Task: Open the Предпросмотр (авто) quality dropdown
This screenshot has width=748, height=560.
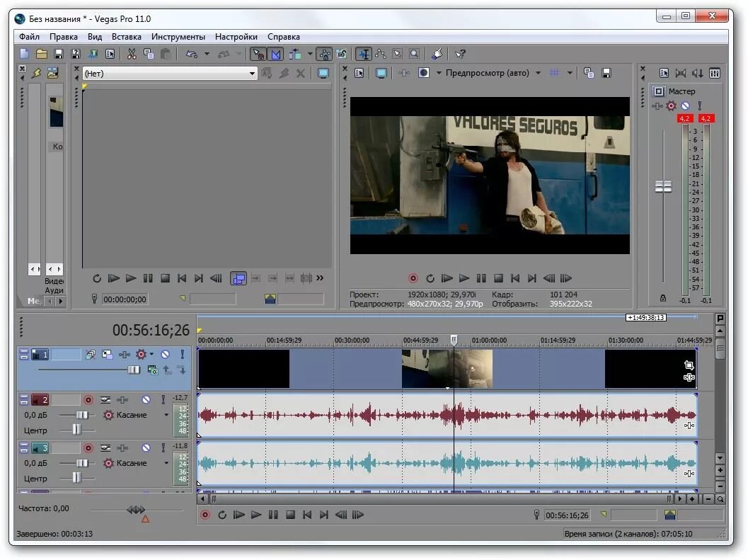Action: tap(538, 73)
